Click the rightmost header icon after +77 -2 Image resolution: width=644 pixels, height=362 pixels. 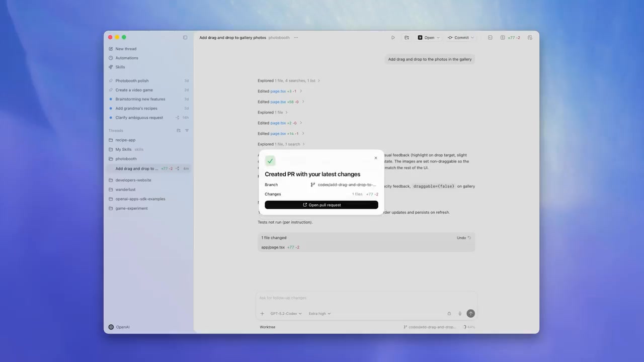[x=530, y=38]
